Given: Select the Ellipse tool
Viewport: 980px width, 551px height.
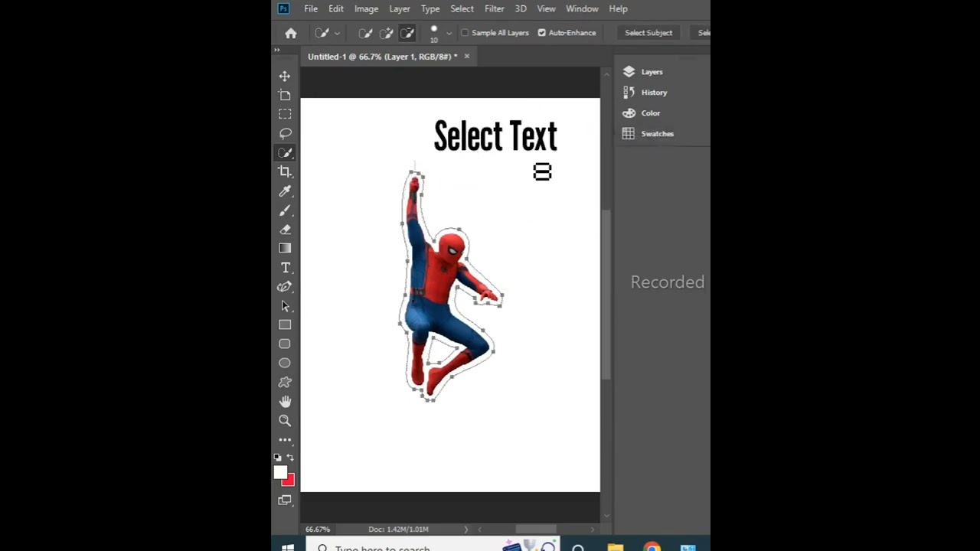Looking at the screenshot, I should pos(285,363).
